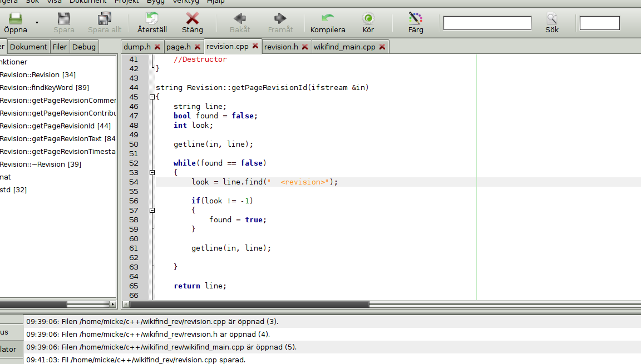
Task: Click the sidebar horizontal scrollbar thumb
Action: (x=33, y=304)
